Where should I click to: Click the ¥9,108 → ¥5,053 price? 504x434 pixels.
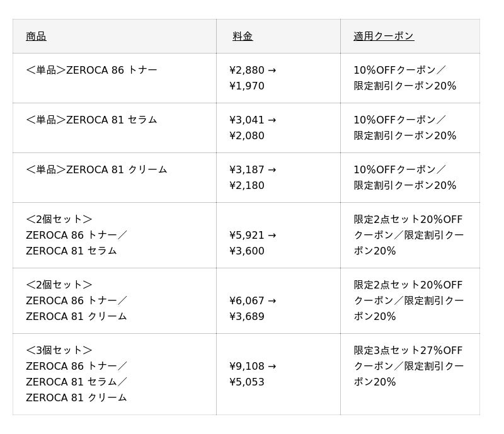[x=253, y=374]
